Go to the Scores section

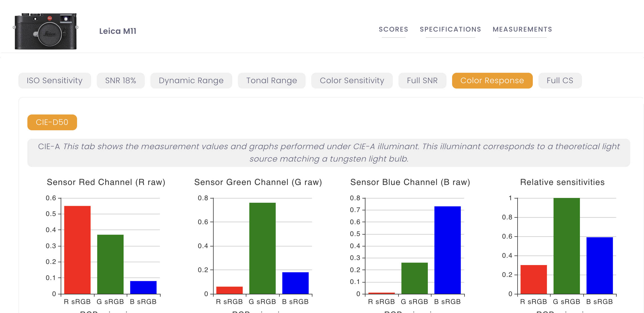pos(393,29)
